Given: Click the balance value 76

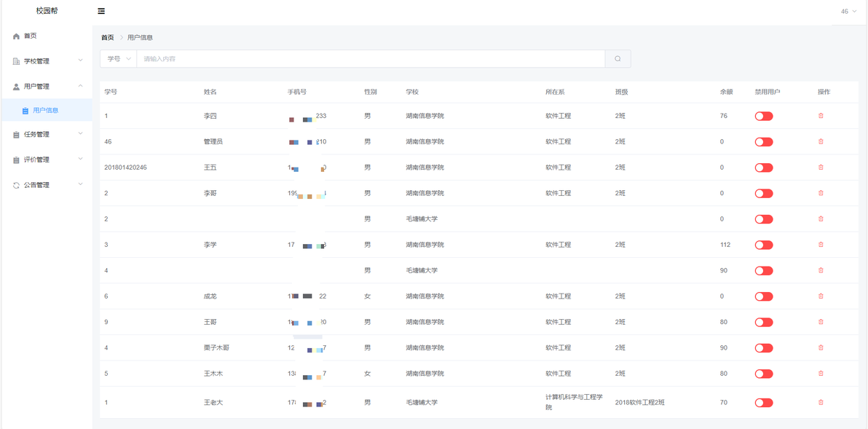Looking at the screenshot, I should tap(724, 116).
